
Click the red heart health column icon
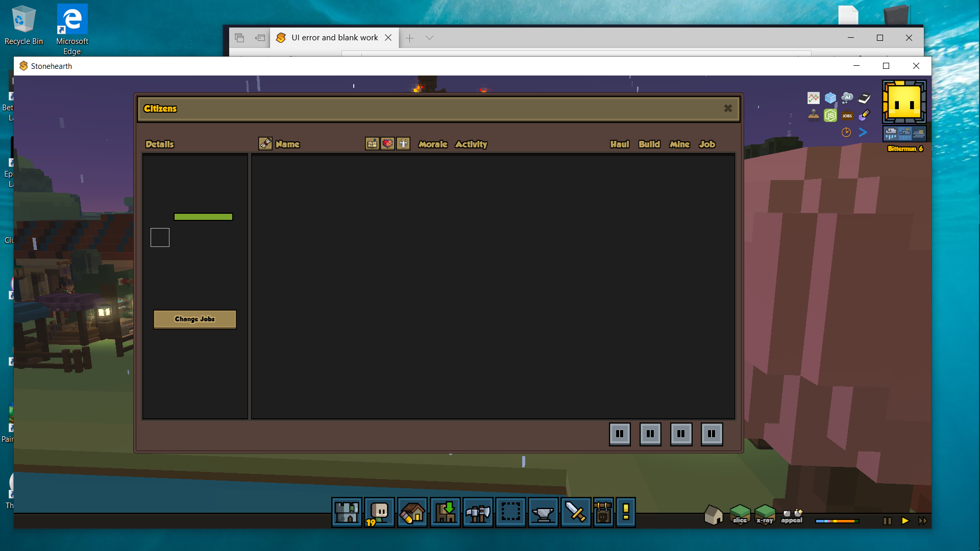click(x=388, y=144)
